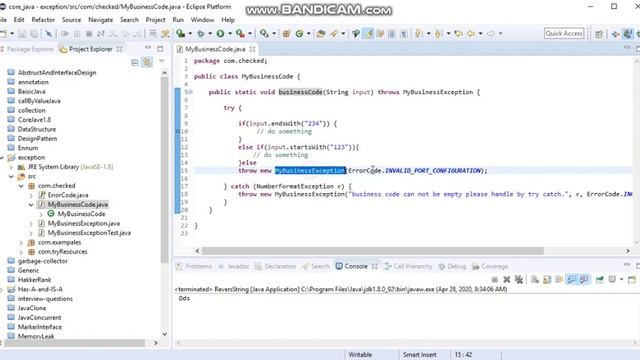The height and width of the screenshot is (360, 640).
Task: Open the Display Selected Console dropdown
Action: click(x=621, y=279)
